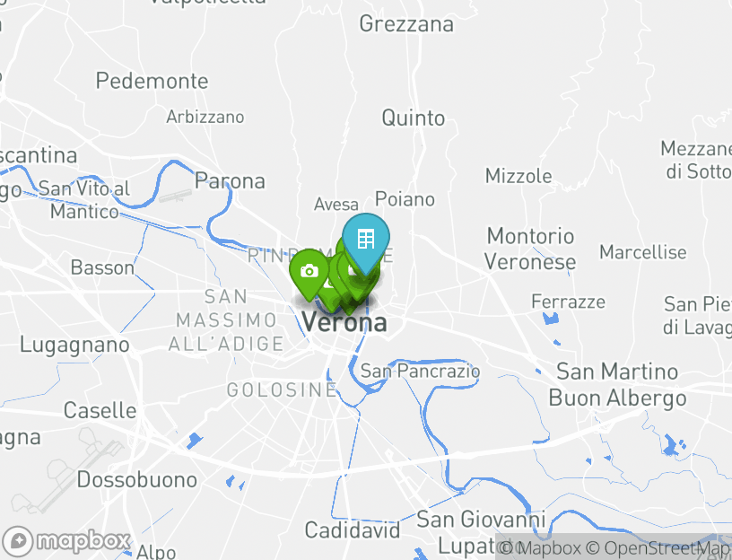Click the San Pancrazio label
The image size is (732, 560).
click(420, 372)
